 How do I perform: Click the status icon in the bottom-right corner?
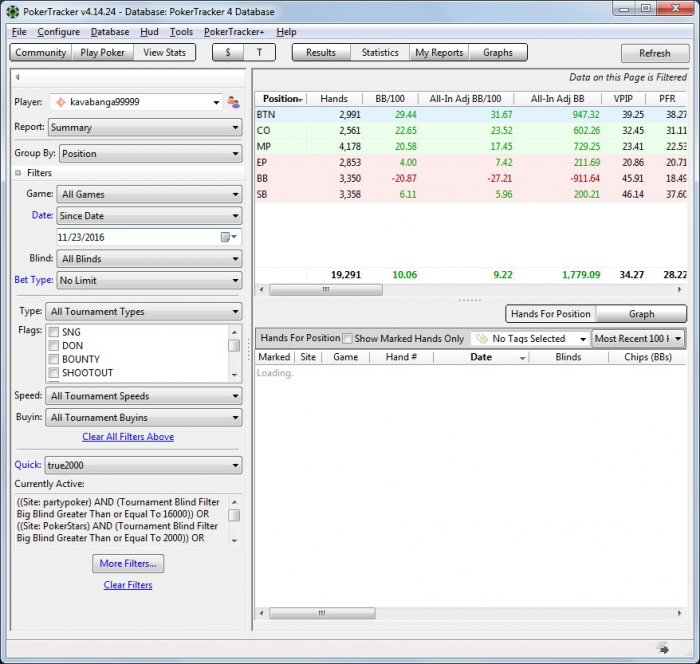point(662,648)
